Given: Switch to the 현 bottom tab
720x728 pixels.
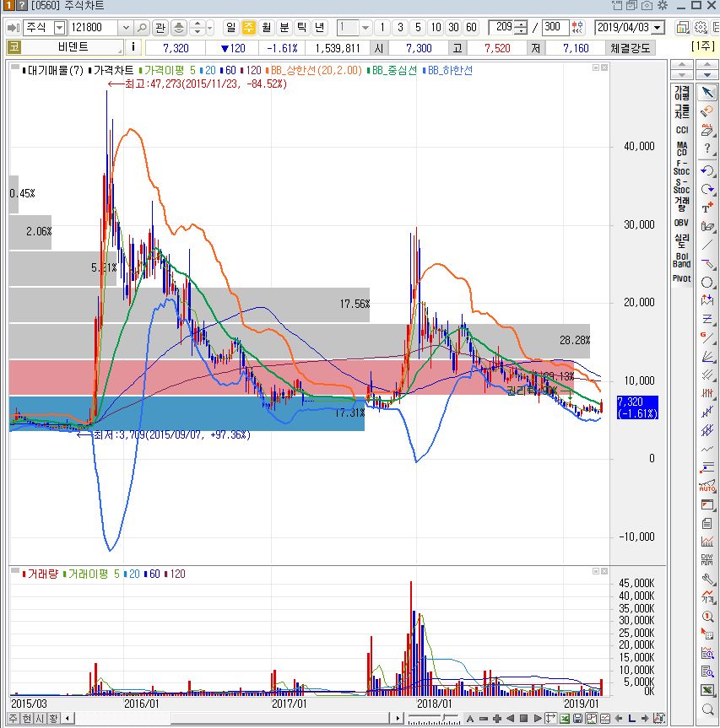Looking at the screenshot, I should coord(27,718).
